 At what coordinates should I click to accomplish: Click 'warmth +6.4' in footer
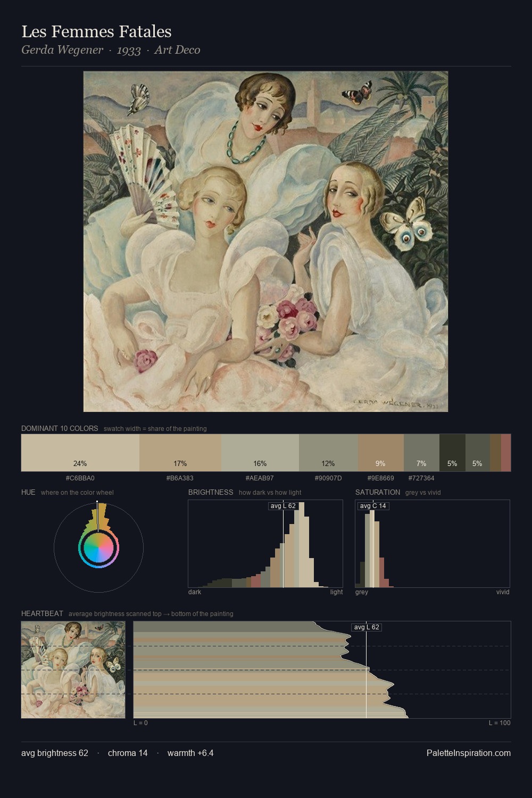click(190, 753)
